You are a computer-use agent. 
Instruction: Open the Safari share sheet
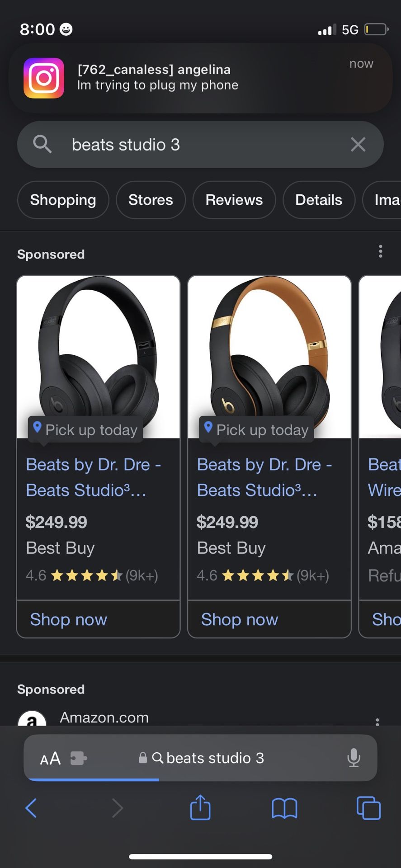pyautogui.click(x=200, y=809)
